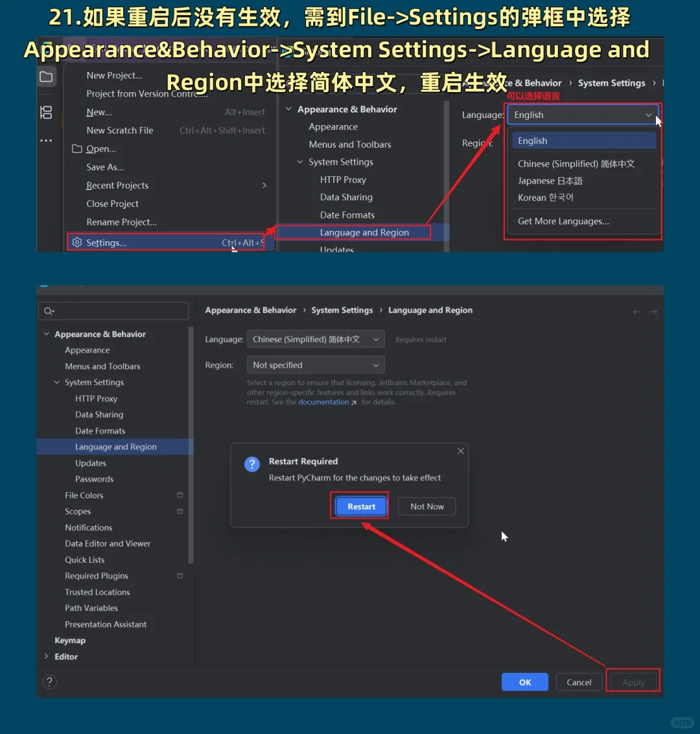Viewport: 700px width, 734px height.
Task: Collapse Appearance & Behavior in upper settings tree
Action: pos(288,109)
